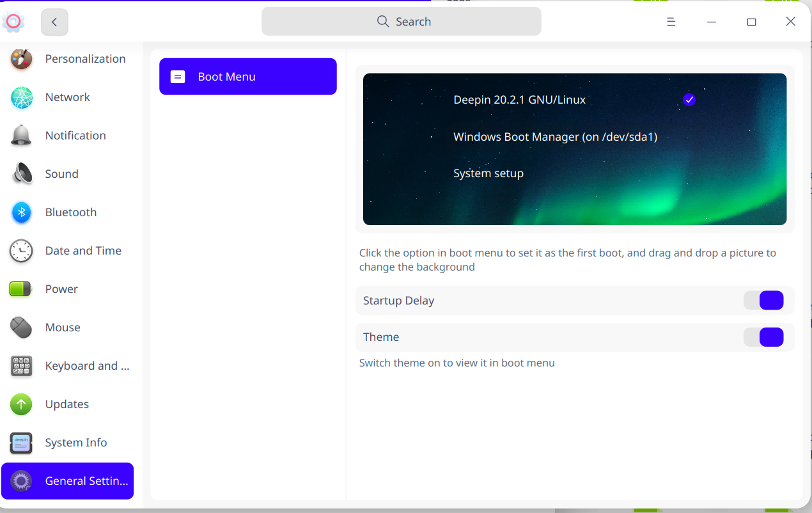Click the System Info deepin icon
The height and width of the screenshot is (513, 812).
[21, 443]
